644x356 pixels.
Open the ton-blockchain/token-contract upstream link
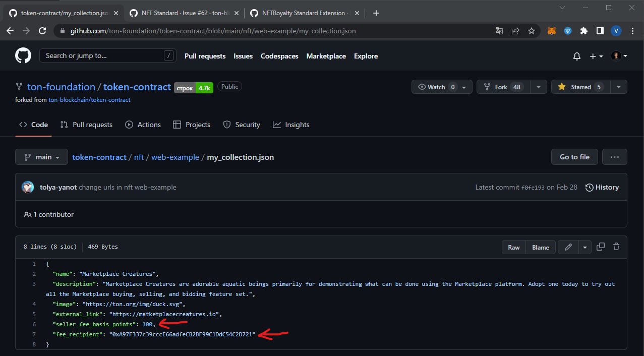89,100
